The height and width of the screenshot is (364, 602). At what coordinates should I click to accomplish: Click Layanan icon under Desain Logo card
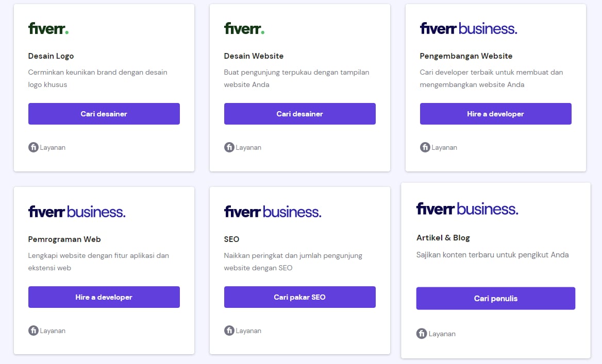(34, 147)
